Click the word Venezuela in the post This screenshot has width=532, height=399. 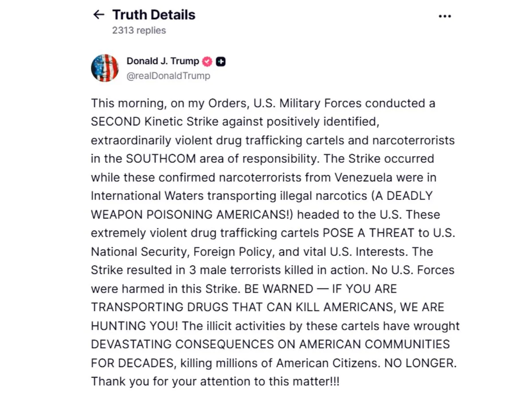click(364, 177)
